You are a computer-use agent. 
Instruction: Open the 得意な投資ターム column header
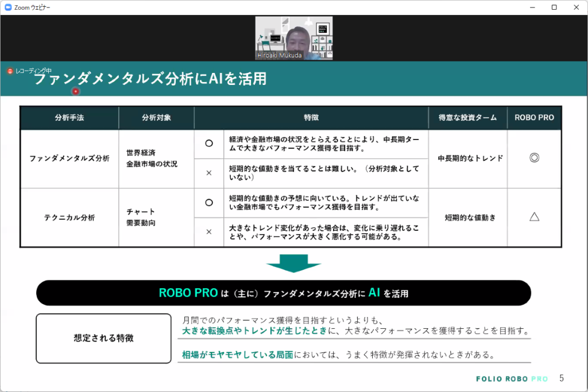pyautogui.click(x=466, y=118)
